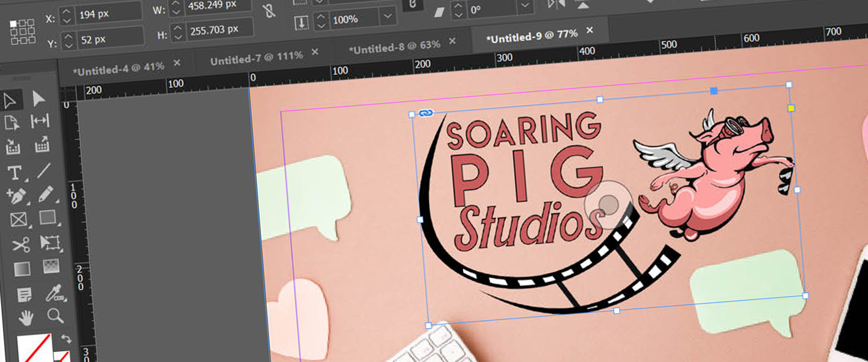The width and height of the screenshot is (868, 362).
Task: Select the Pen tool
Action: 17,196
